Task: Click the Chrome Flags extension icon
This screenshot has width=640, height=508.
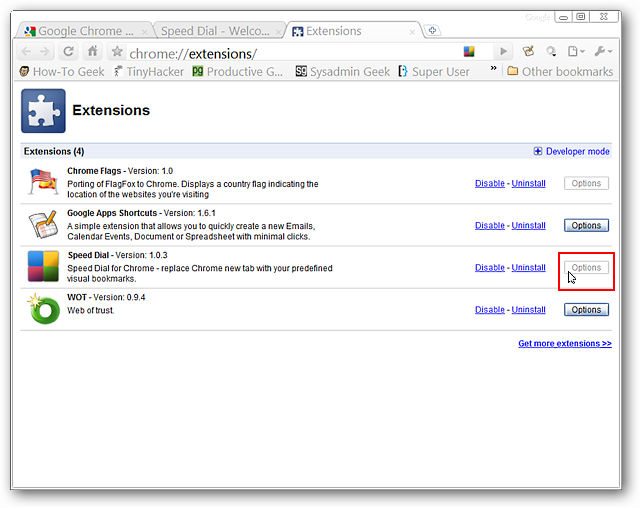Action: click(43, 183)
